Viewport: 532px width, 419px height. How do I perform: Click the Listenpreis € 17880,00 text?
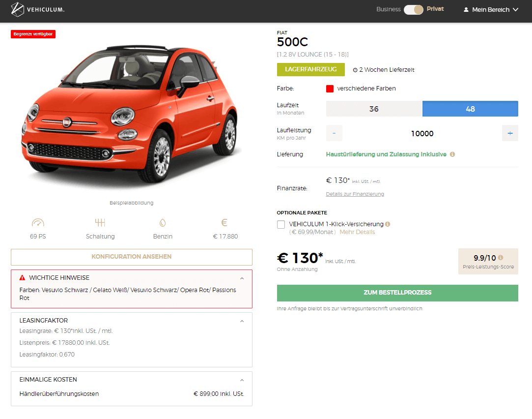pyautogui.click(x=64, y=343)
